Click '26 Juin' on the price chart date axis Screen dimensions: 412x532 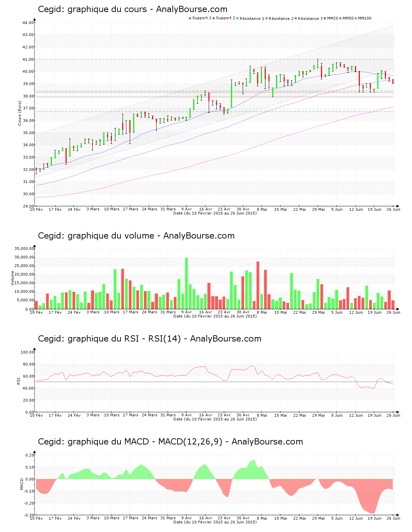click(x=393, y=209)
